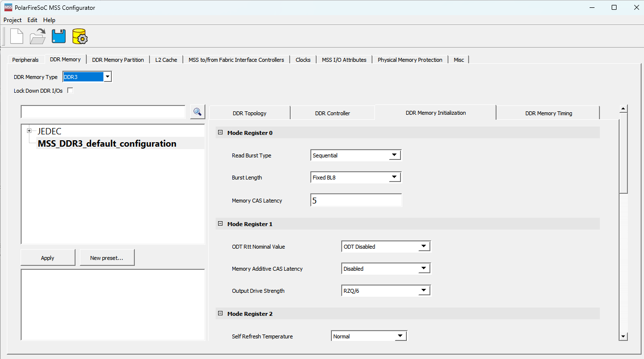The width and height of the screenshot is (644, 359).
Task: Open the Edit menu
Action: tap(32, 20)
